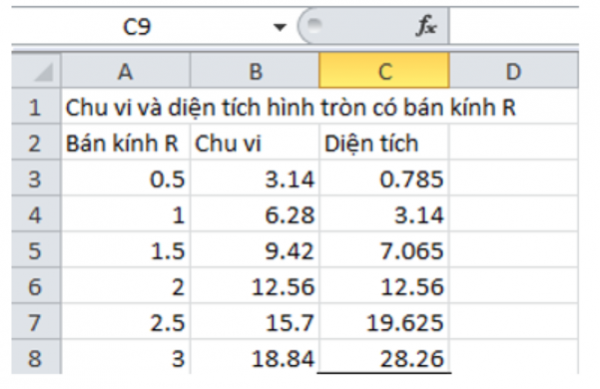Click the fx insert function icon
Image resolution: width=600 pixels, height=389 pixels.
[x=426, y=26]
